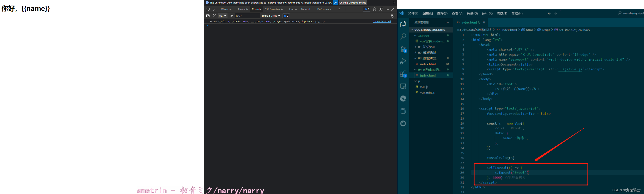Open the CSS Overview tab
Viewport: 644px width, 194px height.
(x=273, y=9)
